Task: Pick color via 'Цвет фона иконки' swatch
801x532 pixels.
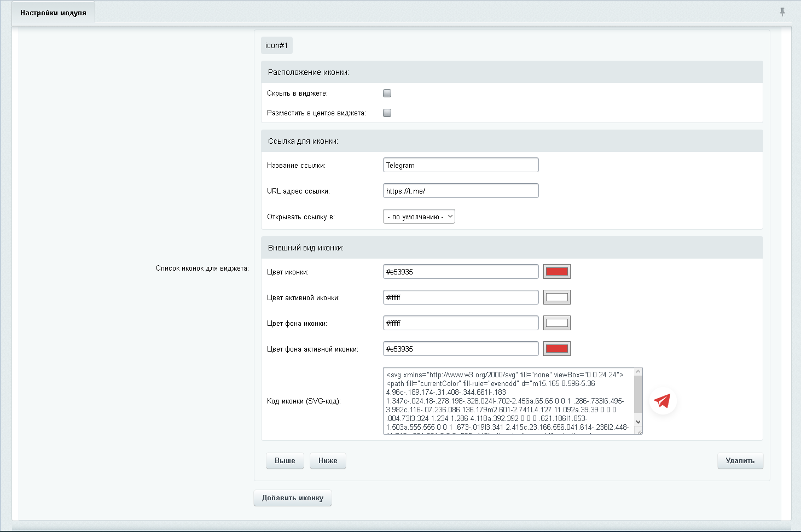Action: [x=556, y=323]
